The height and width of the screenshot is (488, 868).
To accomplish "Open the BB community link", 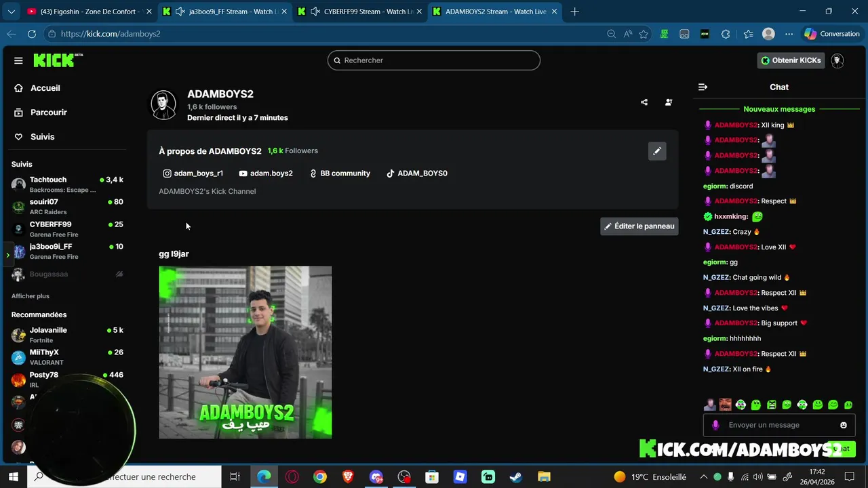I will pos(340,174).
